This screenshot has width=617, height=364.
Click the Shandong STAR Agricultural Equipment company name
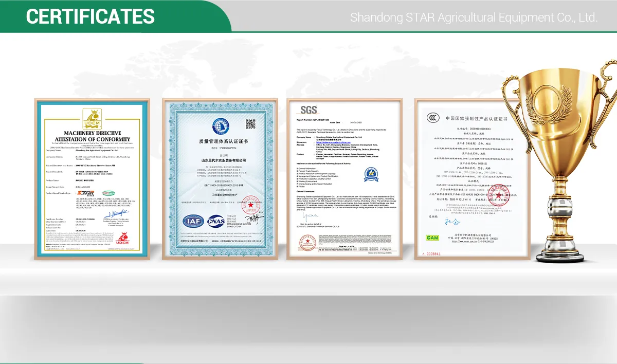click(x=474, y=17)
